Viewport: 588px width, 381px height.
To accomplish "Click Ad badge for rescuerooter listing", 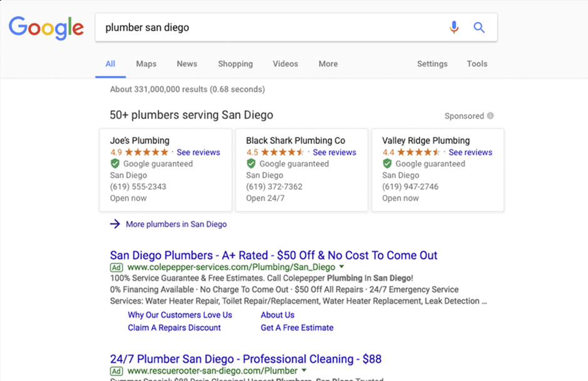I will pyautogui.click(x=116, y=371).
